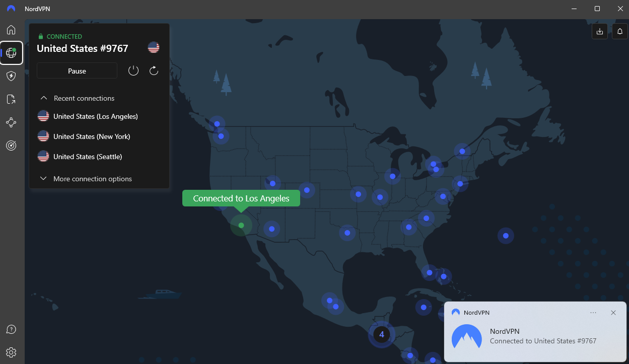Open the help chat icon
The width and height of the screenshot is (629, 364).
coord(11,329)
